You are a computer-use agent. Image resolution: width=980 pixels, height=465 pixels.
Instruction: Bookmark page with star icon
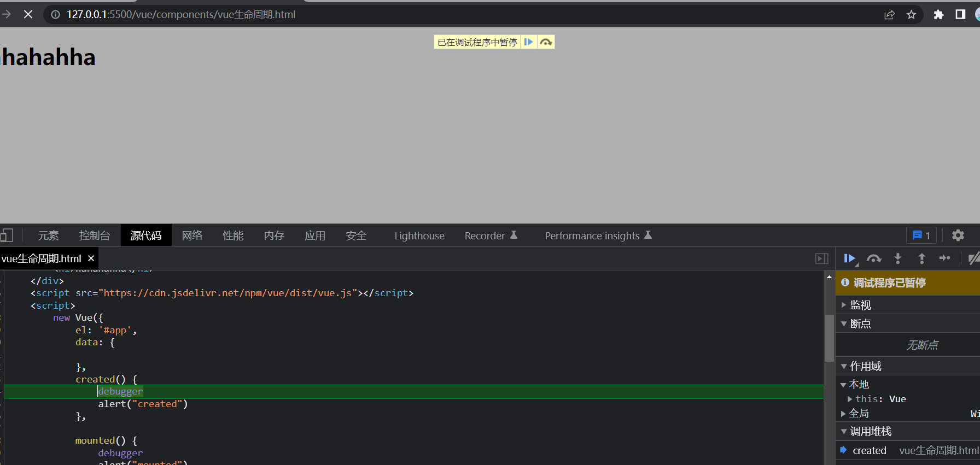911,15
